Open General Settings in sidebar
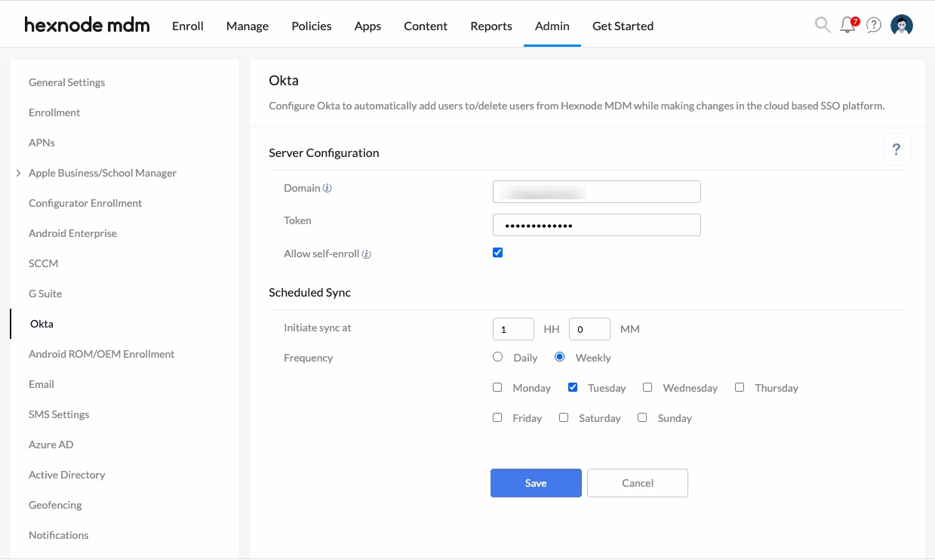The image size is (935, 560). (66, 82)
